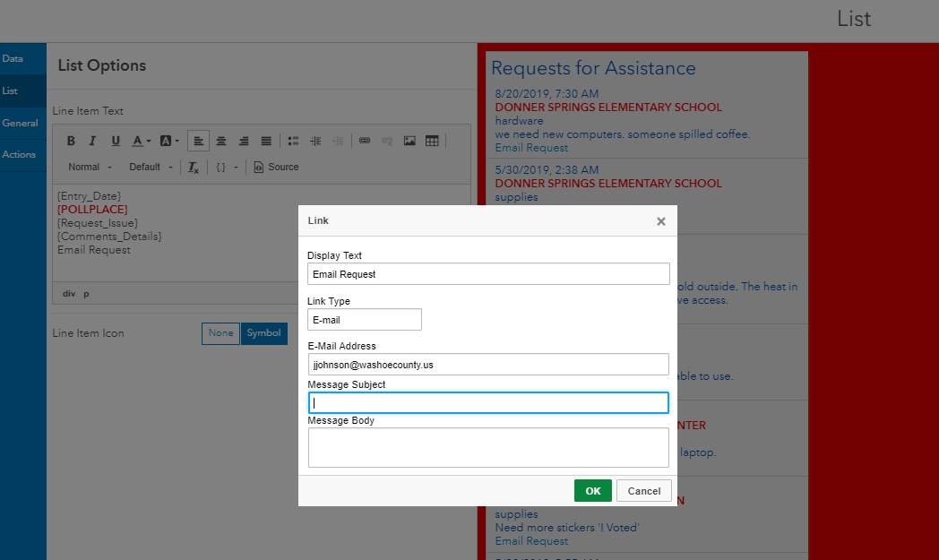
Task: Toggle italic formatting in editor toolbar
Action: pyautogui.click(x=92, y=141)
